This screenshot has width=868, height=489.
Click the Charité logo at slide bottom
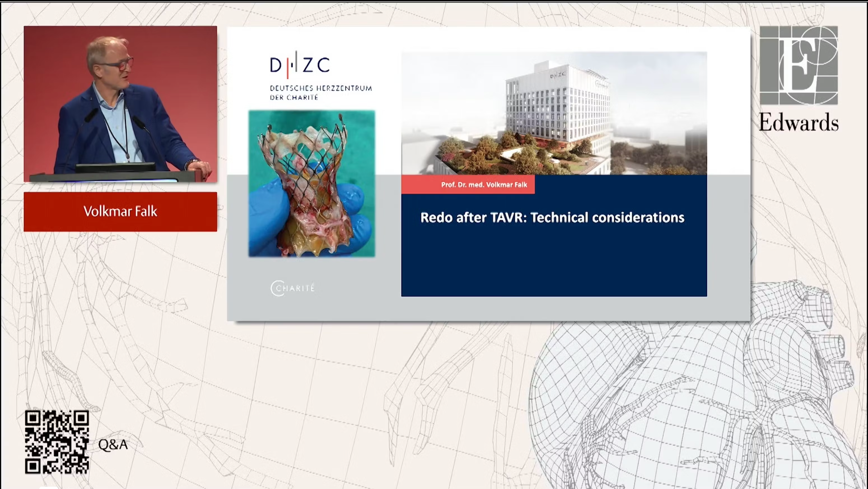[292, 288]
